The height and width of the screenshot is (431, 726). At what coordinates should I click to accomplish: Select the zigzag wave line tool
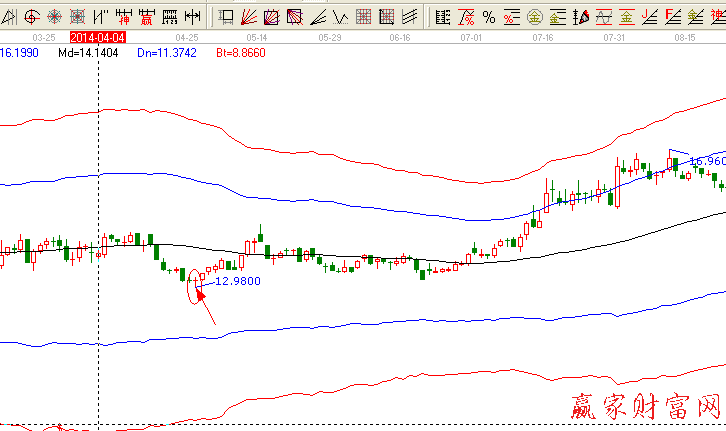pos(340,17)
